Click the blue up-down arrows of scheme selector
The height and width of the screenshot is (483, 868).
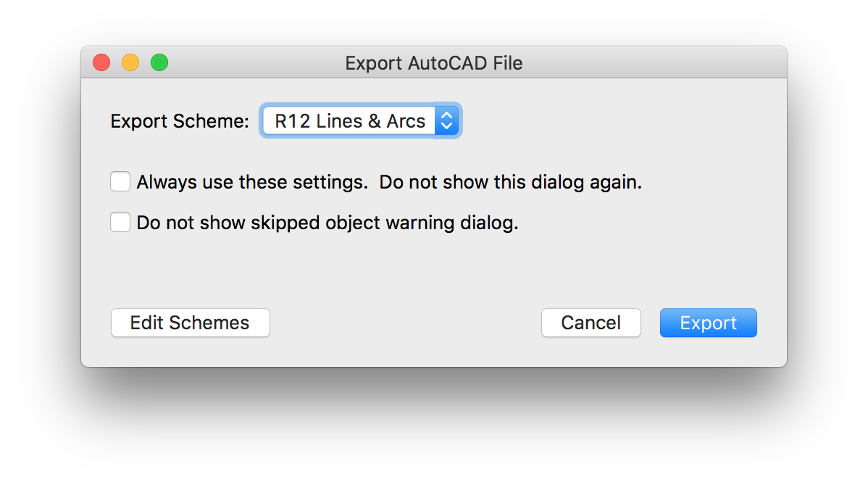point(446,121)
